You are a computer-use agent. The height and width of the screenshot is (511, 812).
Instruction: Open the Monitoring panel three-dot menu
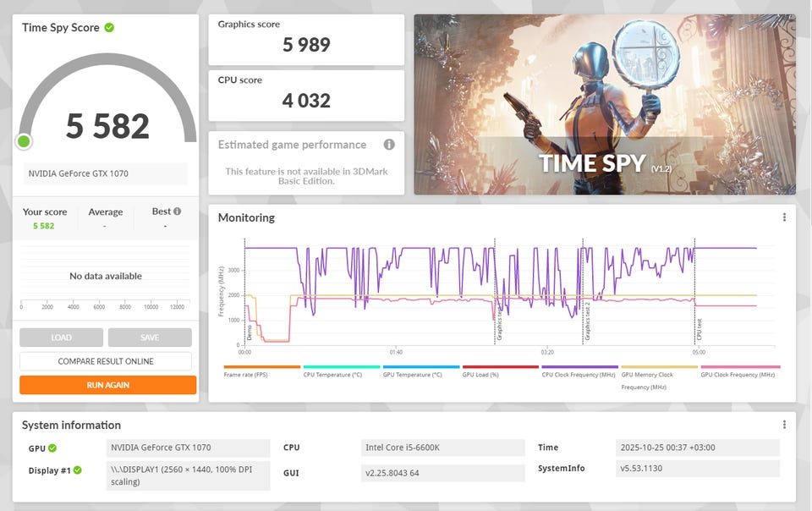[x=784, y=217]
